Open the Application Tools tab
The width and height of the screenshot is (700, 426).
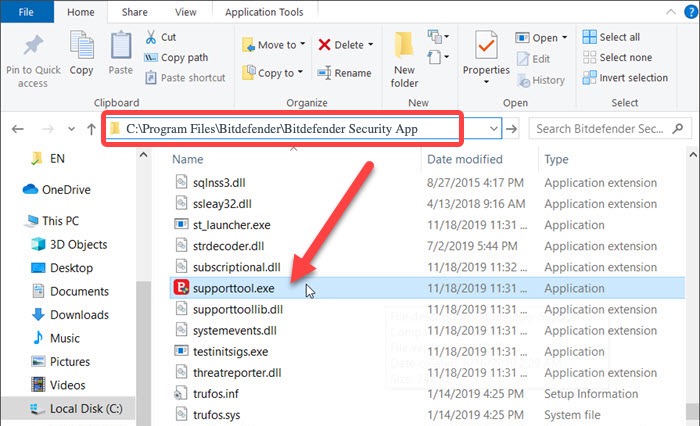coord(264,12)
